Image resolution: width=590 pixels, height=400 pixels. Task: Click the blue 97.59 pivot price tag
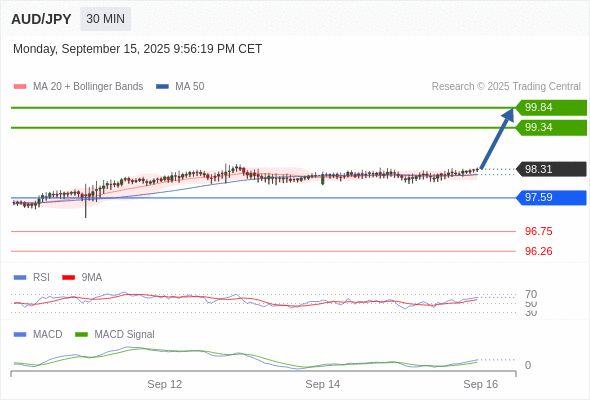tap(551, 198)
